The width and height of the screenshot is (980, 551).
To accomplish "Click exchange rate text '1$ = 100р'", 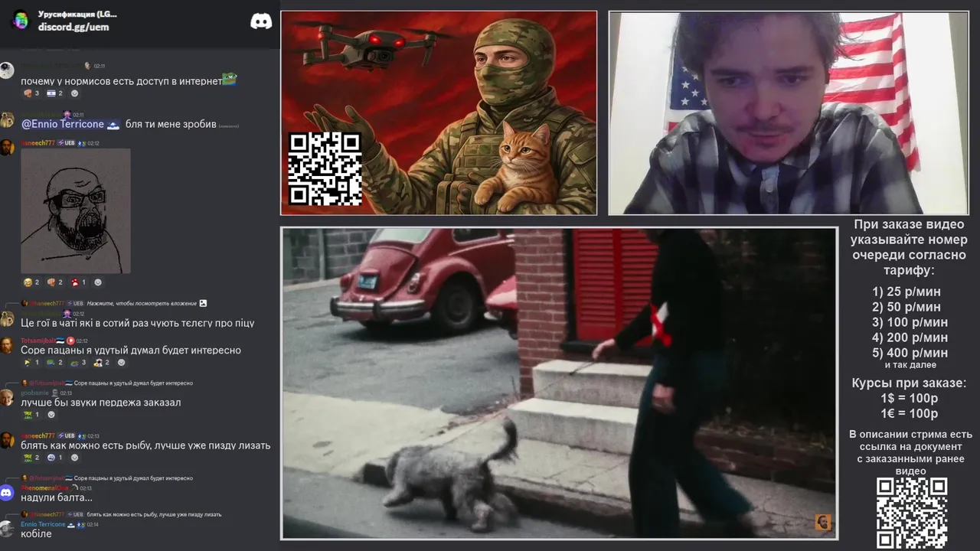I will click(909, 398).
